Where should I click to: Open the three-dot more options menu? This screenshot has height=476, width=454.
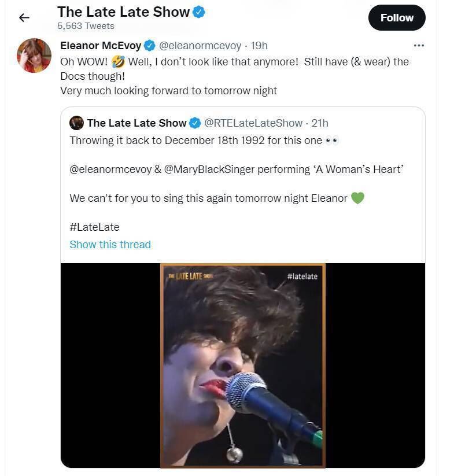(419, 46)
